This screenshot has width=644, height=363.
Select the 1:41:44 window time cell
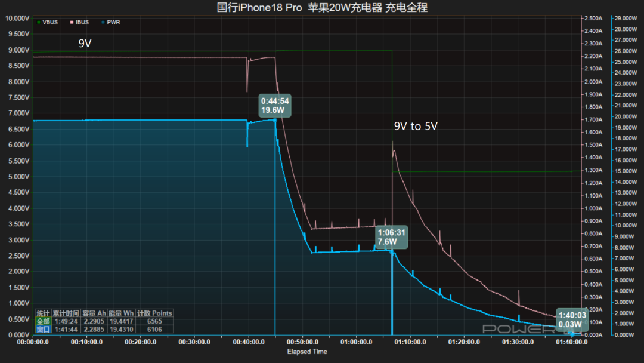[66, 330]
